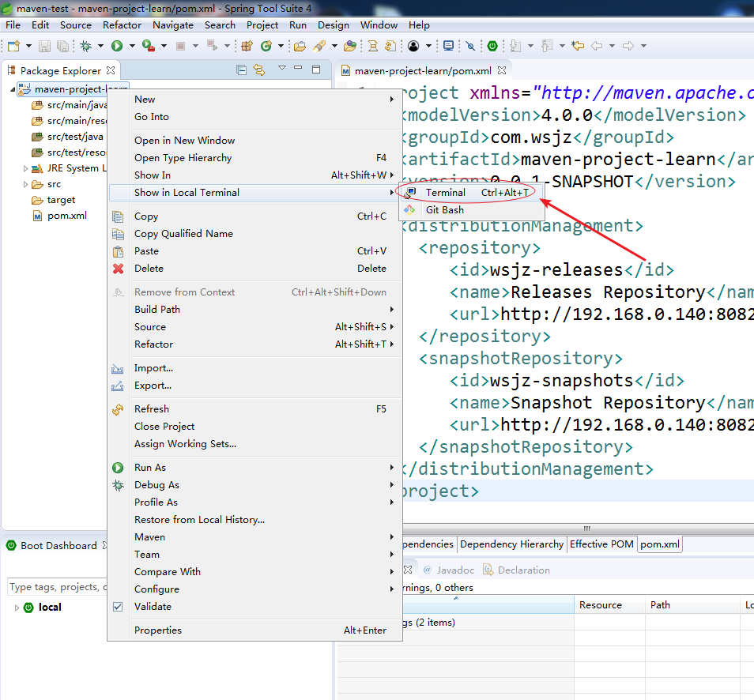Open the Back history dropdown arrow
This screenshot has height=700, width=754.
point(613,46)
